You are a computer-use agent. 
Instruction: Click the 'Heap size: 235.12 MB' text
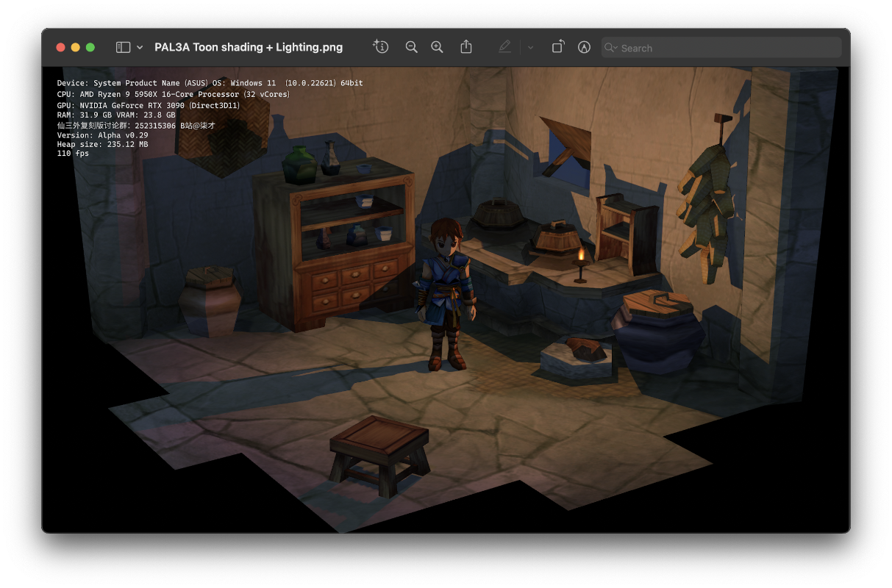pos(102,145)
